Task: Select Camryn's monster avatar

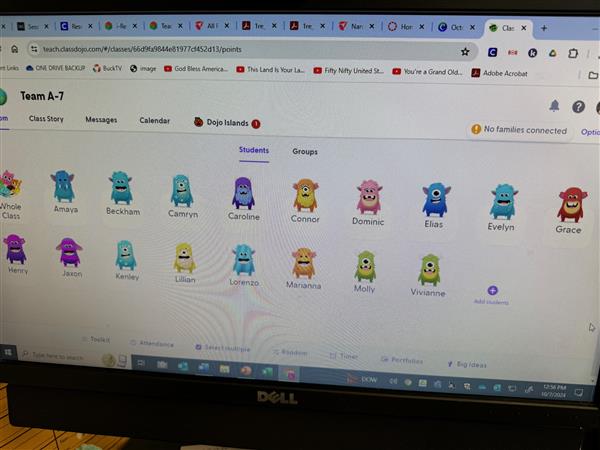Action: point(182,191)
